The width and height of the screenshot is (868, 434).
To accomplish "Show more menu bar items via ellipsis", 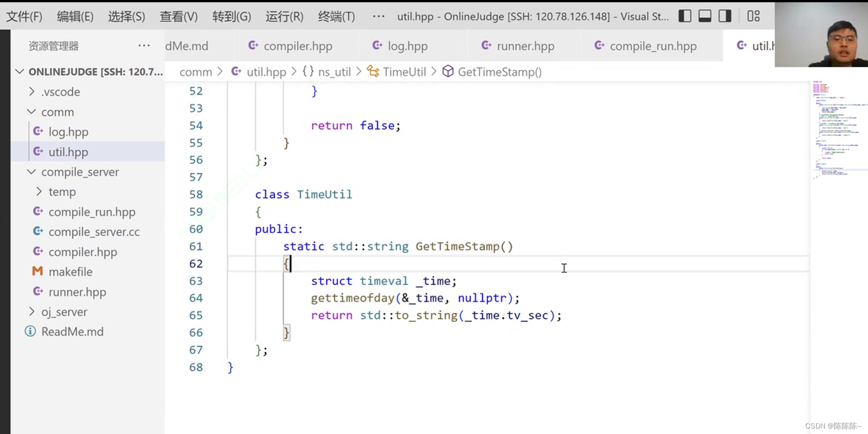I will 379,17.
